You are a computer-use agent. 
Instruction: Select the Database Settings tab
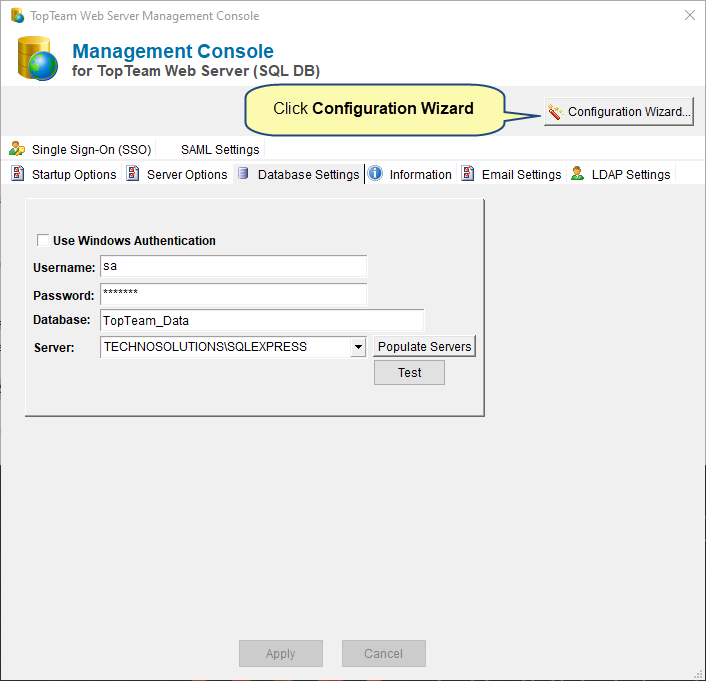299,174
